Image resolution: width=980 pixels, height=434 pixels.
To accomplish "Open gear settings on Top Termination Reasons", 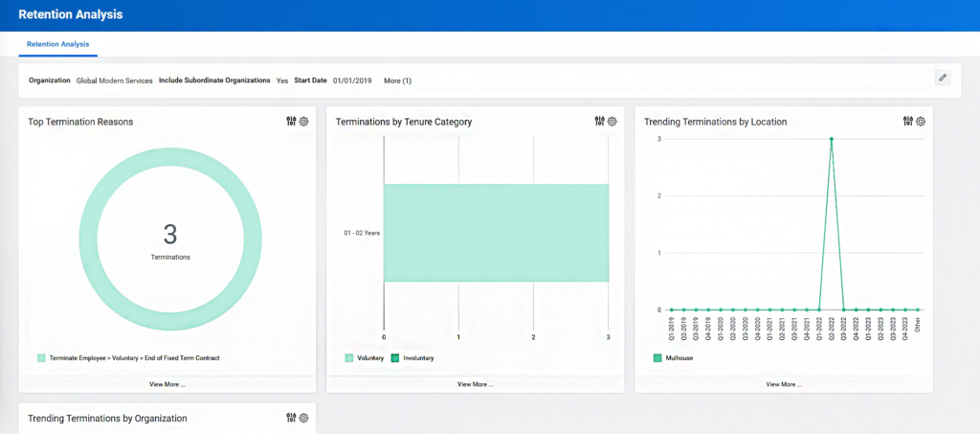I will point(303,122).
